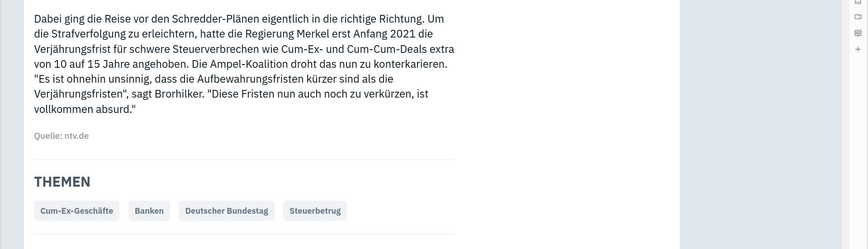
Task: Click the Quelle: ntv.de source line
Action: pyautogui.click(x=61, y=136)
